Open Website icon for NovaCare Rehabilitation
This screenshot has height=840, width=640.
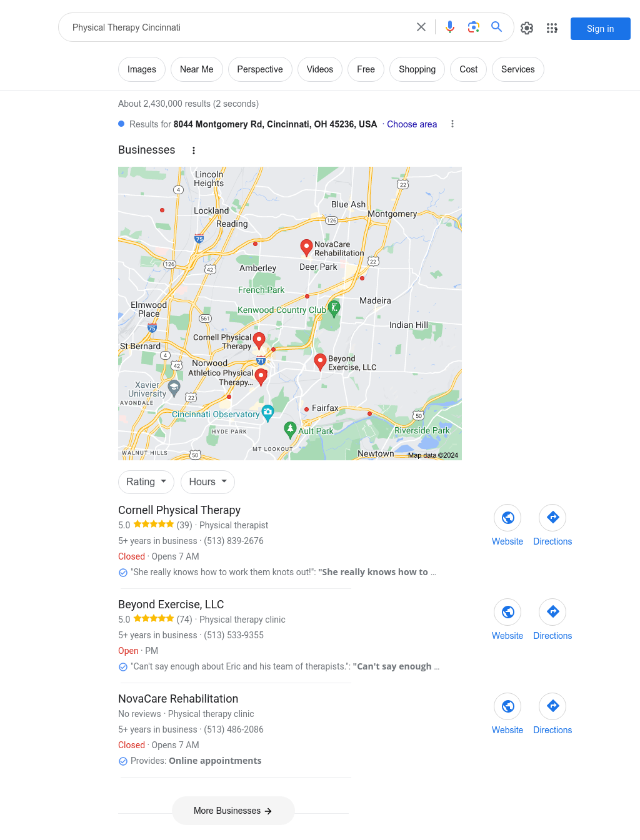[507, 706]
